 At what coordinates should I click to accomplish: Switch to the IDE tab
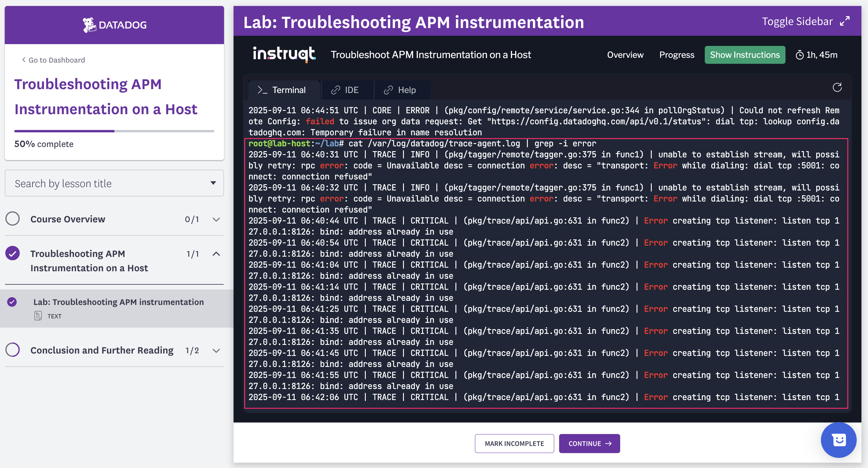pos(347,90)
